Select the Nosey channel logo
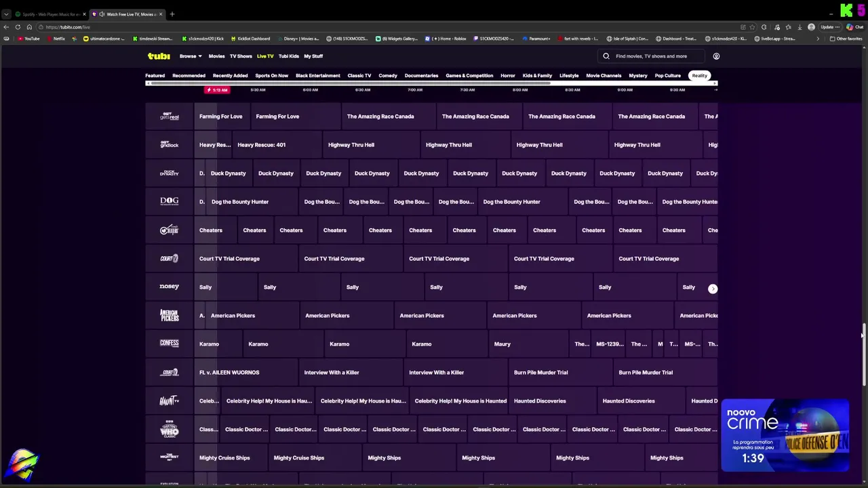This screenshot has width=868, height=488. 170,287
